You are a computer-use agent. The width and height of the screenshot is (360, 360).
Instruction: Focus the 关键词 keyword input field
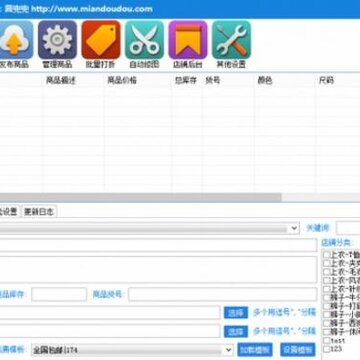coord(348,228)
